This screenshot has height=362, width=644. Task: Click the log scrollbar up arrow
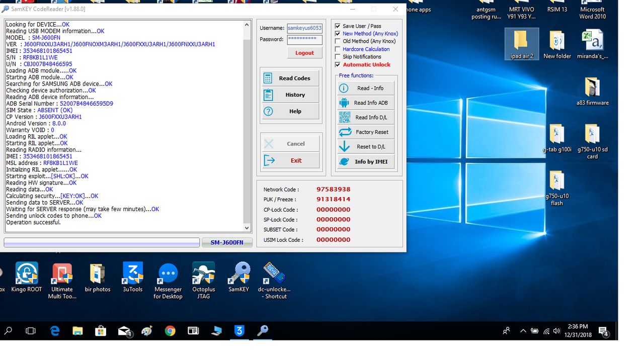pyautogui.click(x=247, y=25)
